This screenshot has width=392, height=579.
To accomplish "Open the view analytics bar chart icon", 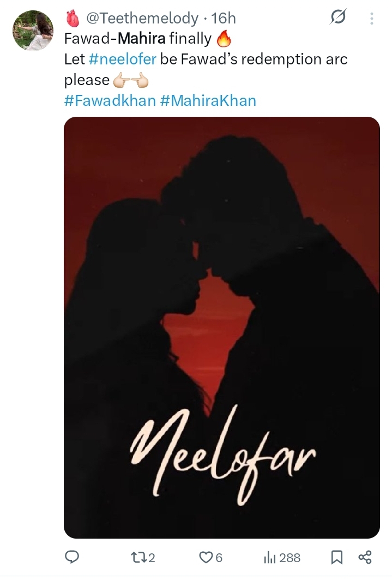I will (269, 557).
